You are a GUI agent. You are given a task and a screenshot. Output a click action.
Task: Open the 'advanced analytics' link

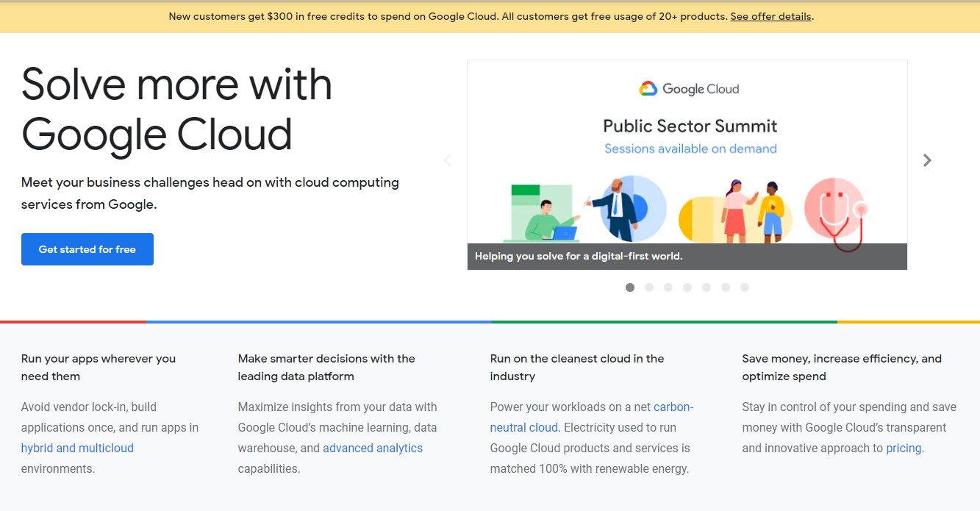pos(373,448)
